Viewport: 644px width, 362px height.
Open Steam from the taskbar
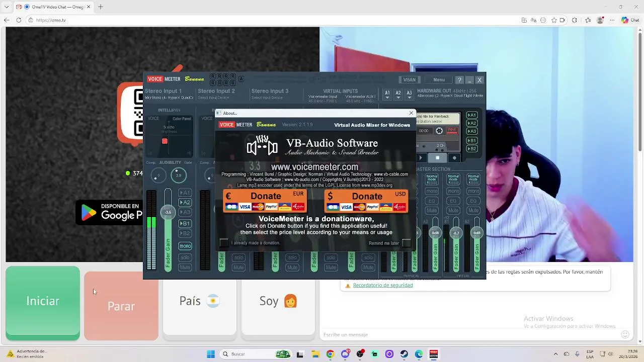coord(404,354)
